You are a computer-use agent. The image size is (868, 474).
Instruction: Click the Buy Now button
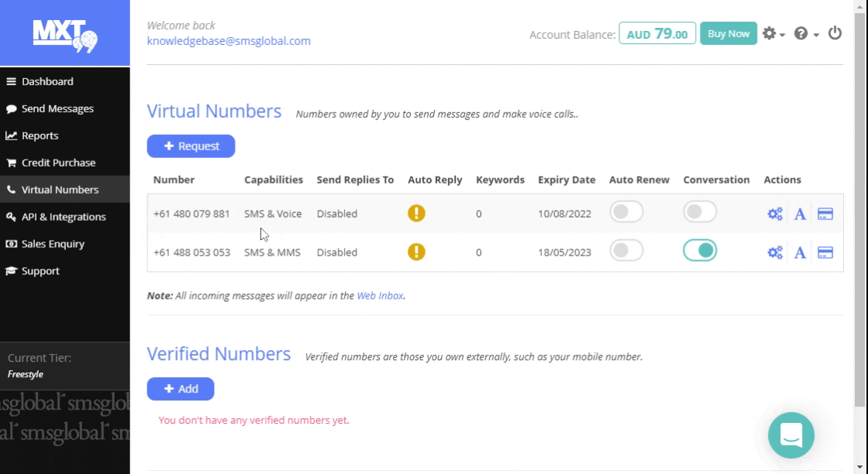pyautogui.click(x=728, y=33)
